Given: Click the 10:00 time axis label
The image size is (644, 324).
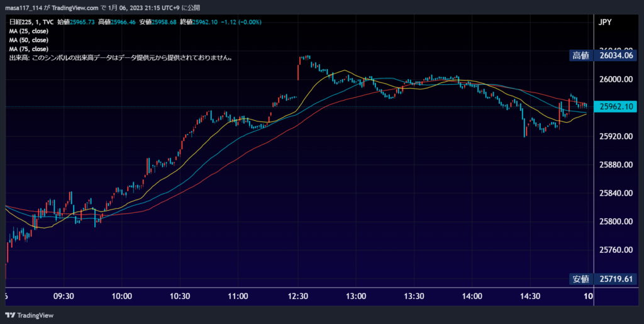Looking at the screenshot, I should [x=121, y=296].
